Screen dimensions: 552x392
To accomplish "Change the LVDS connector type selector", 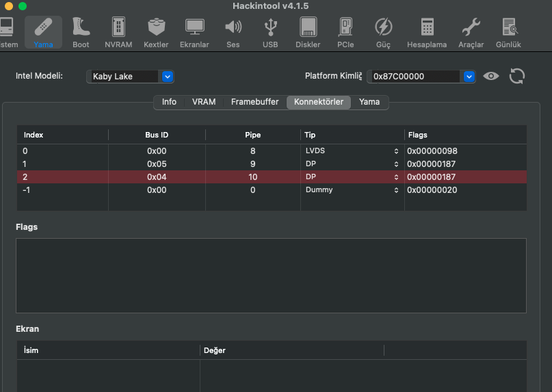I will (x=396, y=151).
